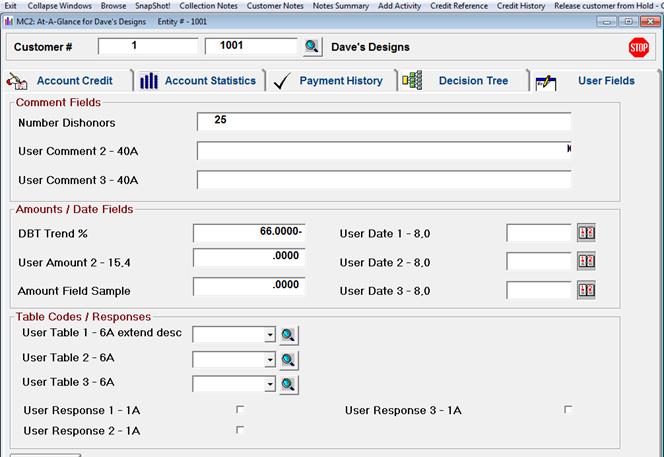This screenshot has height=457, width=664.
Task: Click Collection Notes in the top menu
Action: click(x=209, y=6)
